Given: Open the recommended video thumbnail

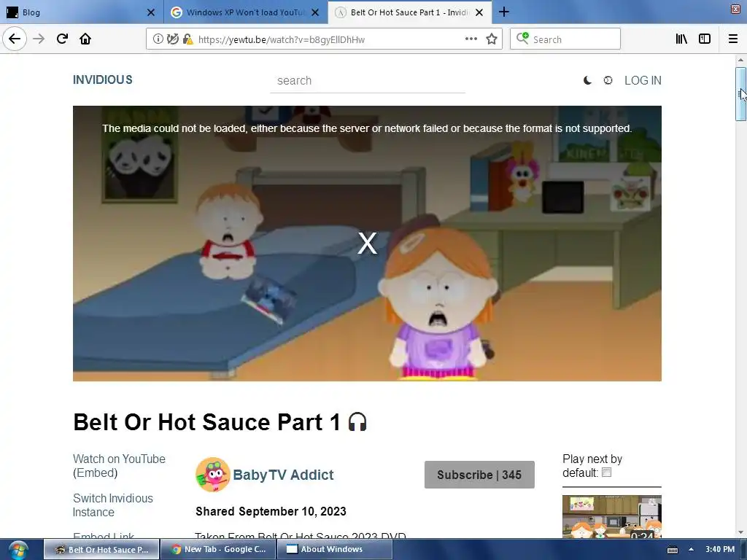Looking at the screenshot, I should coord(612,517).
